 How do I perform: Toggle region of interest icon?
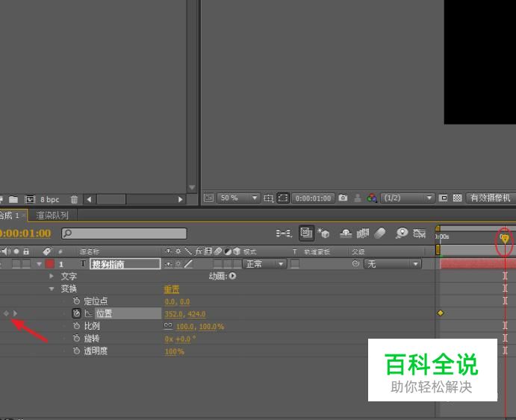click(x=444, y=198)
